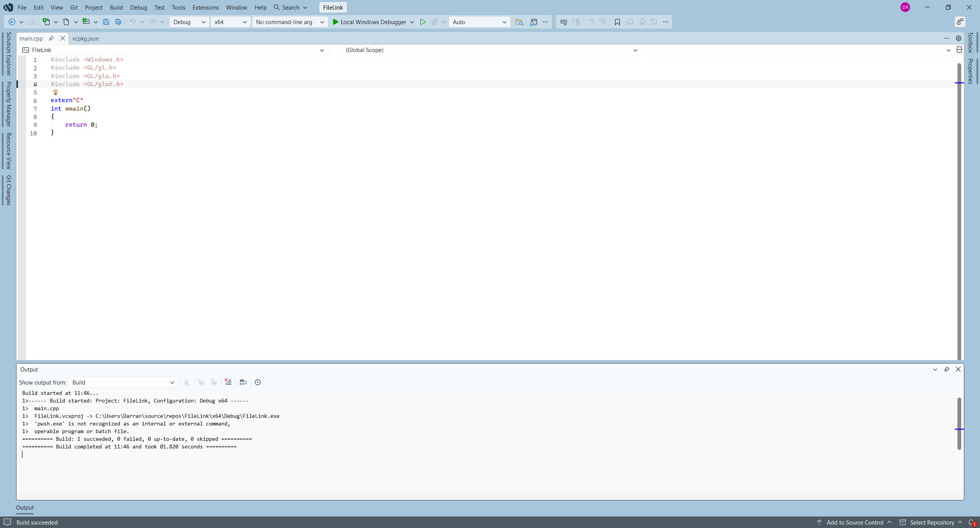
Task: Click the Solution Explorer view icon next to Find in Files
Action: point(534,22)
